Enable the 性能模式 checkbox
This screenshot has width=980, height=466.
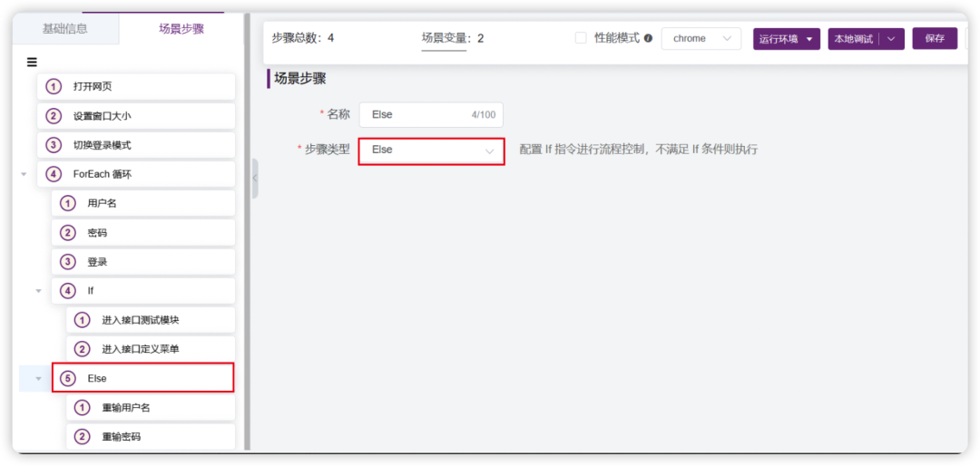[x=581, y=38]
